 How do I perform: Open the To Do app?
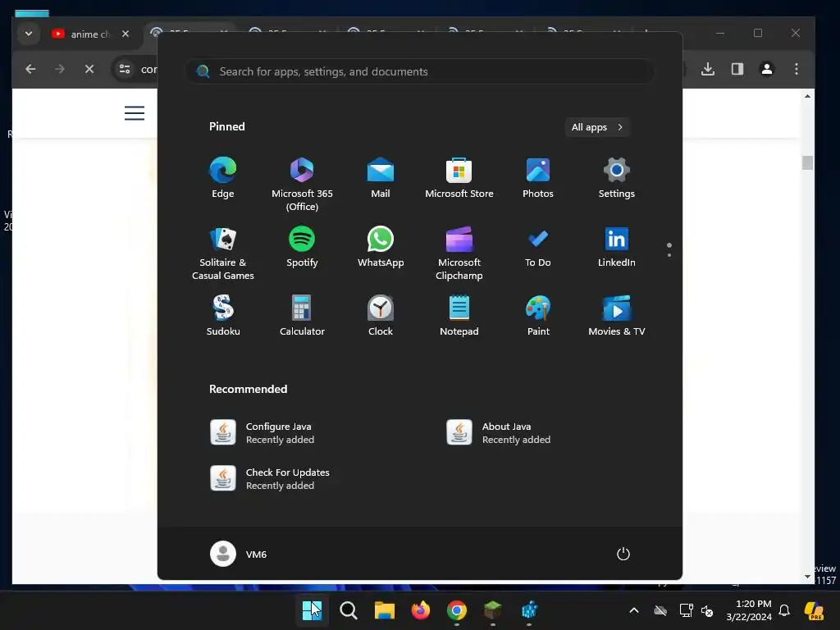pyautogui.click(x=538, y=246)
